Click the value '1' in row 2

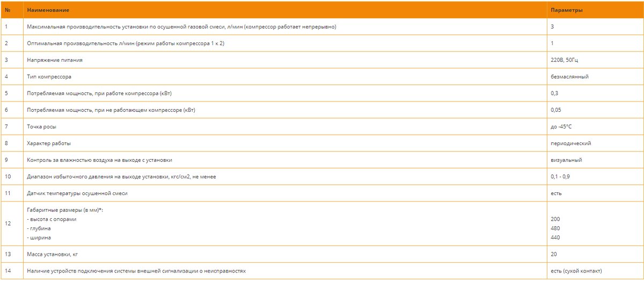point(553,43)
